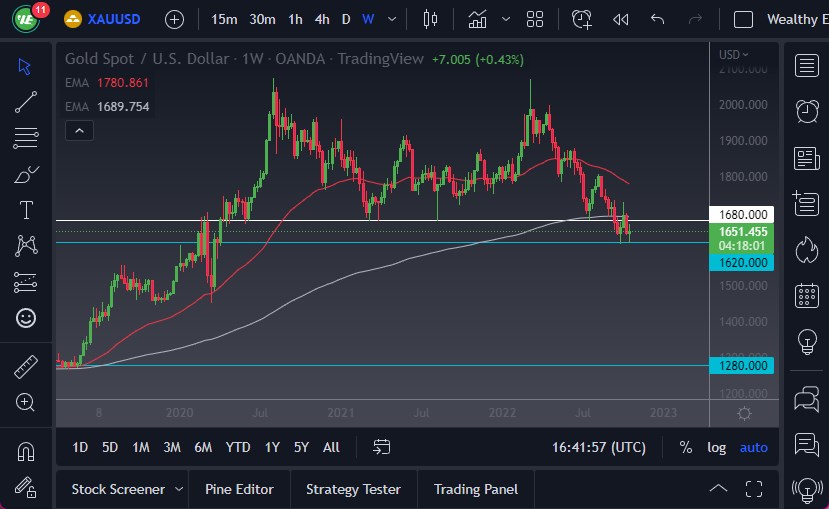829x509 pixels.
Task: Collapse the indicator legend chevron
Action: (80, 130)
